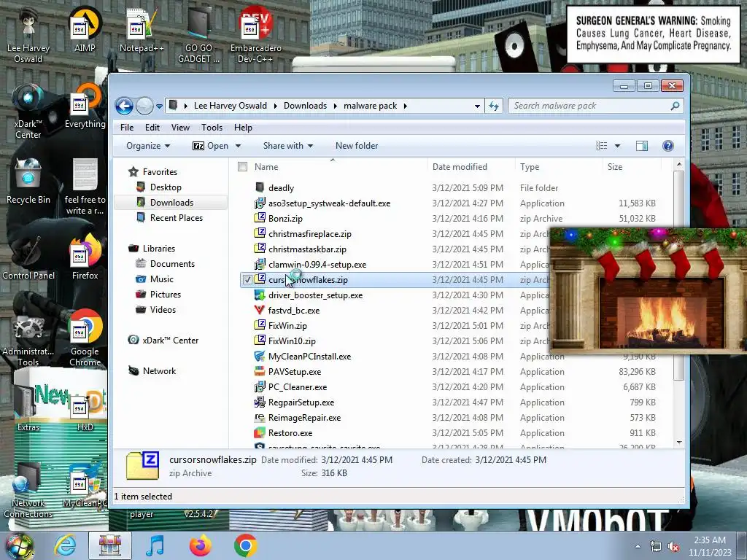The image size is (747, 560).
Task: Launch Firefox from the taskbar
Action: tap(201, 545)
